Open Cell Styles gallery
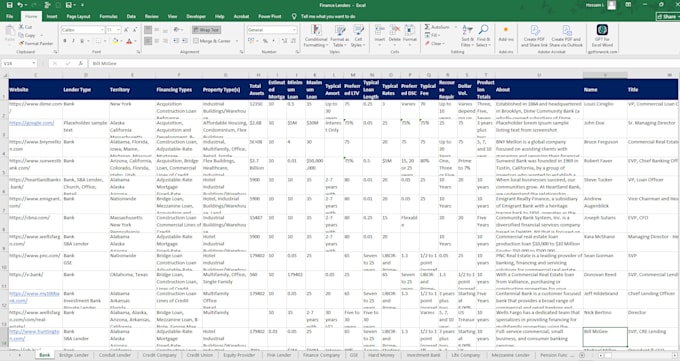680x361 pixels. point(358,36)
